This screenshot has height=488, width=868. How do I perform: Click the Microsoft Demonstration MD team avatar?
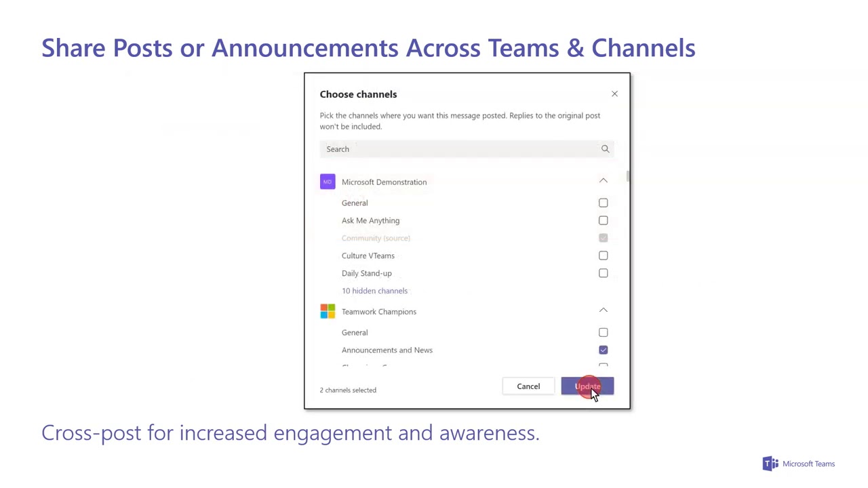pyautogui.click(x=328, y=182)
